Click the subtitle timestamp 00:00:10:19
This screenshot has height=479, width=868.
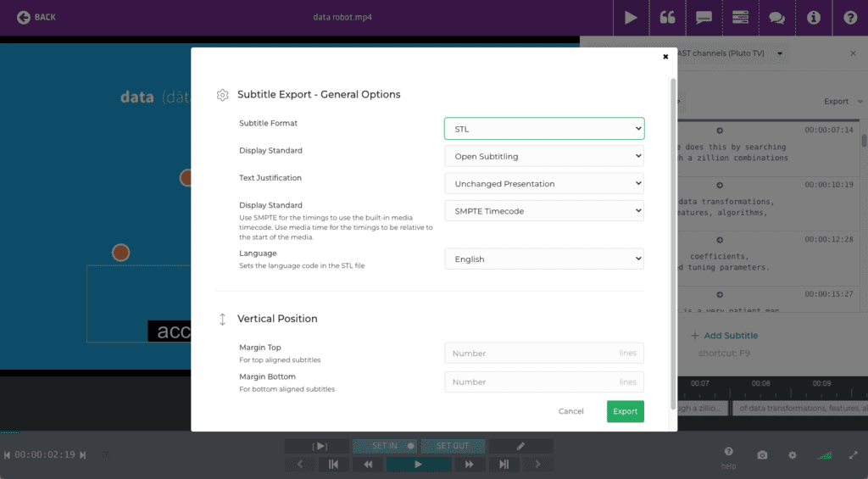(829, 185)
